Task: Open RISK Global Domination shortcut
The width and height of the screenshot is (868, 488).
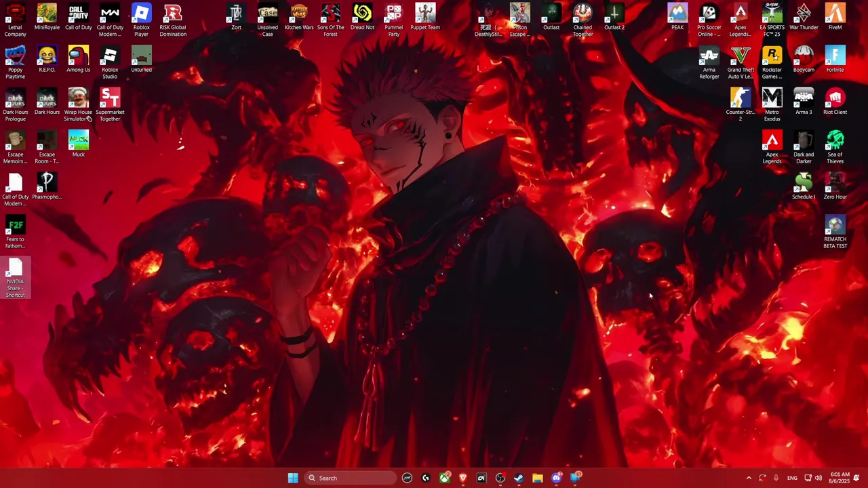Action: tap(173, 20)
